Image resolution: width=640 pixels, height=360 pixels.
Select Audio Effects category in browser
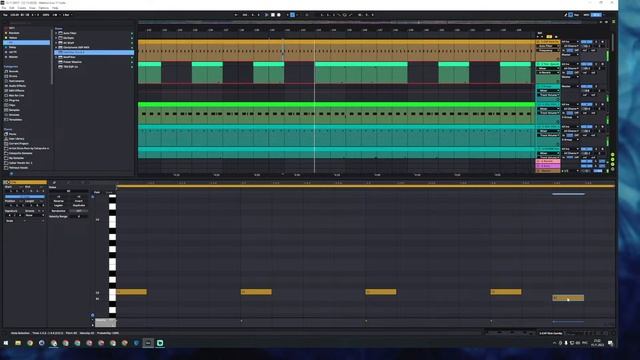pyautogui.click(x=17, y=86)
